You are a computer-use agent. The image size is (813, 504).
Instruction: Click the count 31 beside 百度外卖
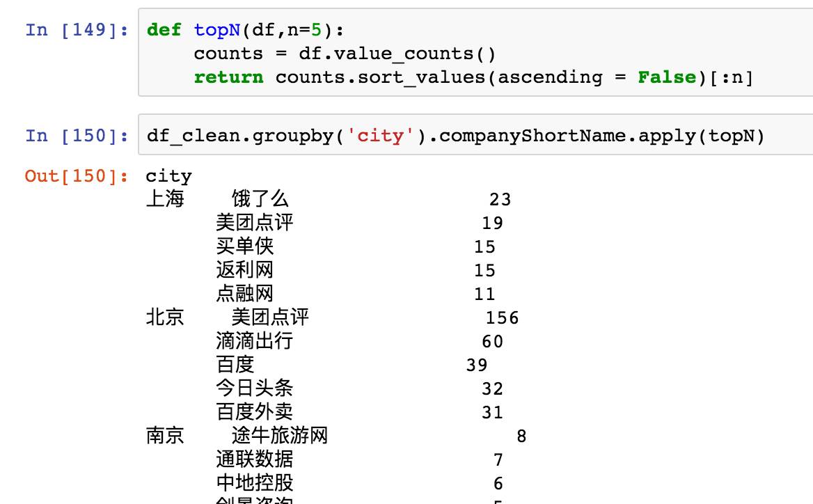tap(492, 414)
